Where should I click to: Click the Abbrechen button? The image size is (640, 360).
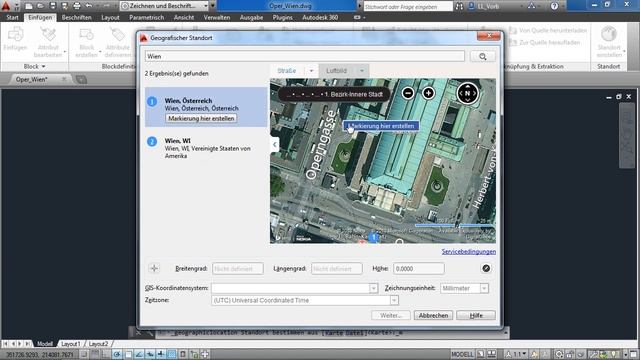(433, 315)
